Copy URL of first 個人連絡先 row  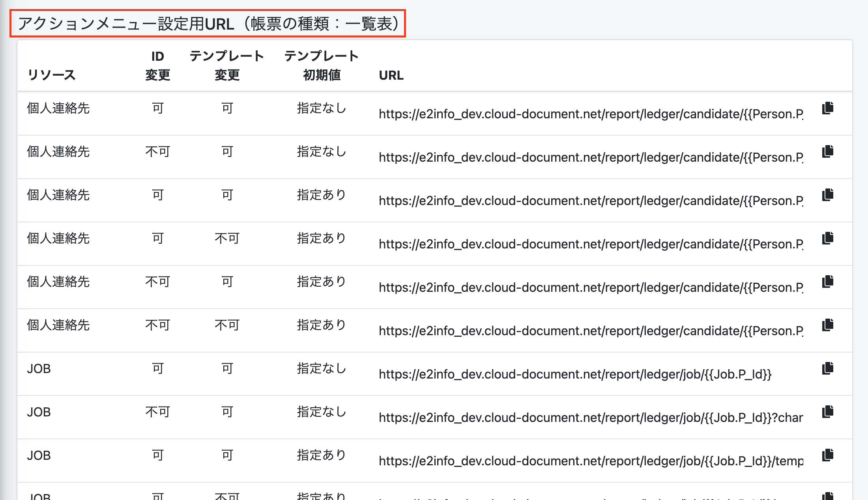coord(828,108)
